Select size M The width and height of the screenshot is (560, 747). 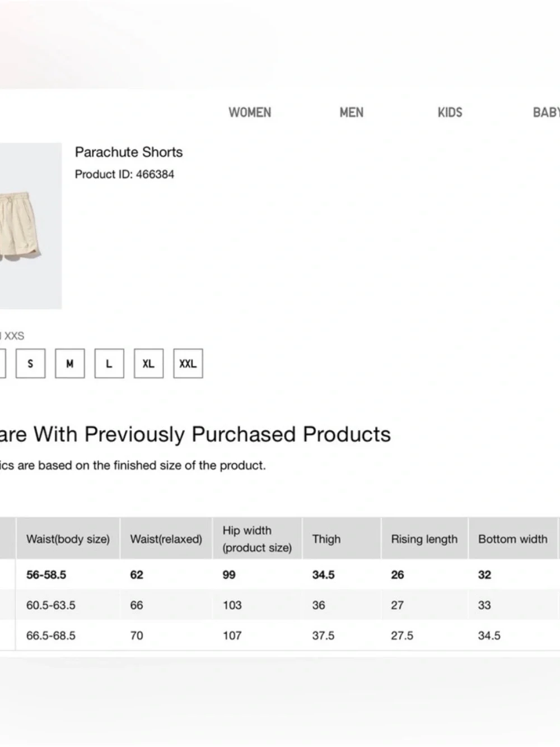(70, 364)
